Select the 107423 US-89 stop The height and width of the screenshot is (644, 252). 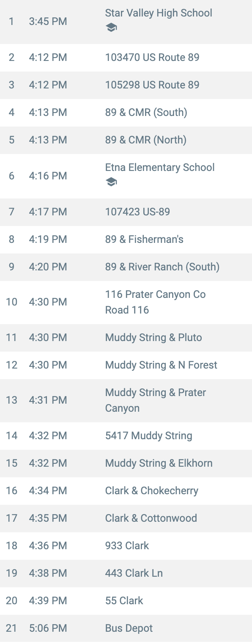point(126,212)
